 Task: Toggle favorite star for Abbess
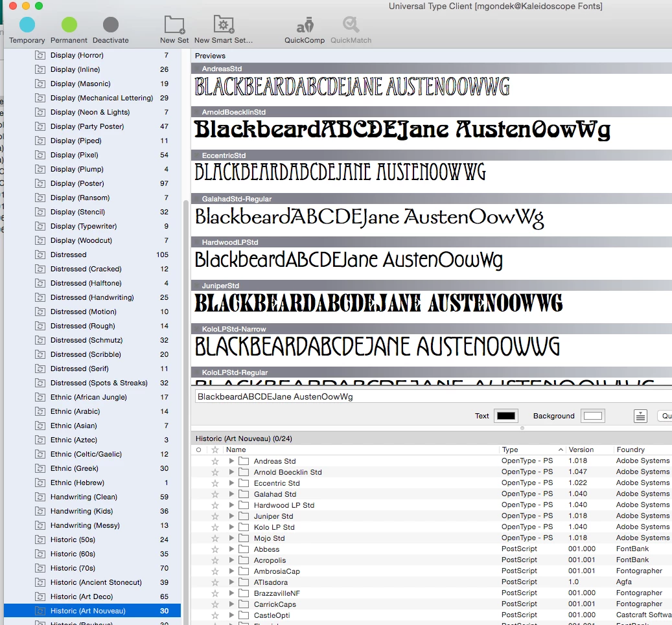point(215,549)
